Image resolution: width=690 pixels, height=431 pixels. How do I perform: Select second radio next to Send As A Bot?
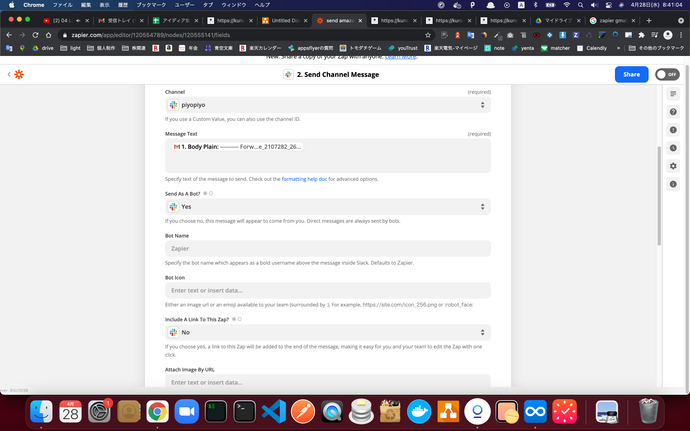[x=211, y=193]
